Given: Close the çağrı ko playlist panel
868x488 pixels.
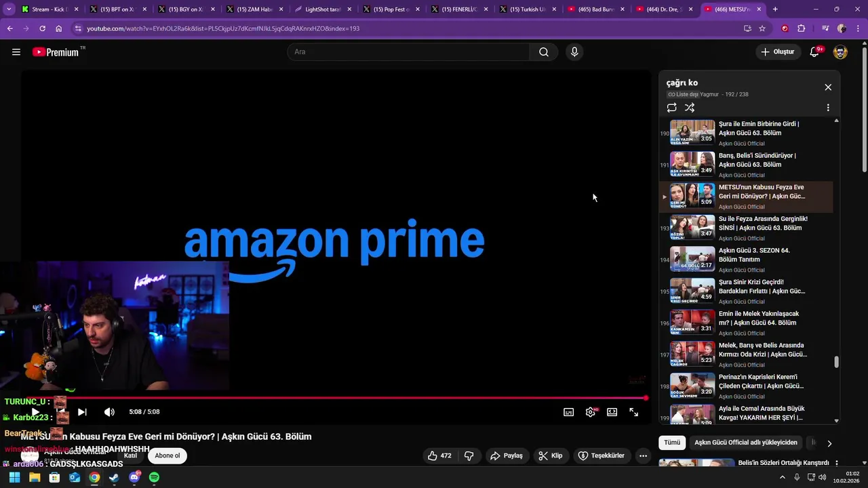Looking at the screenshot, I should click(828, 87).
